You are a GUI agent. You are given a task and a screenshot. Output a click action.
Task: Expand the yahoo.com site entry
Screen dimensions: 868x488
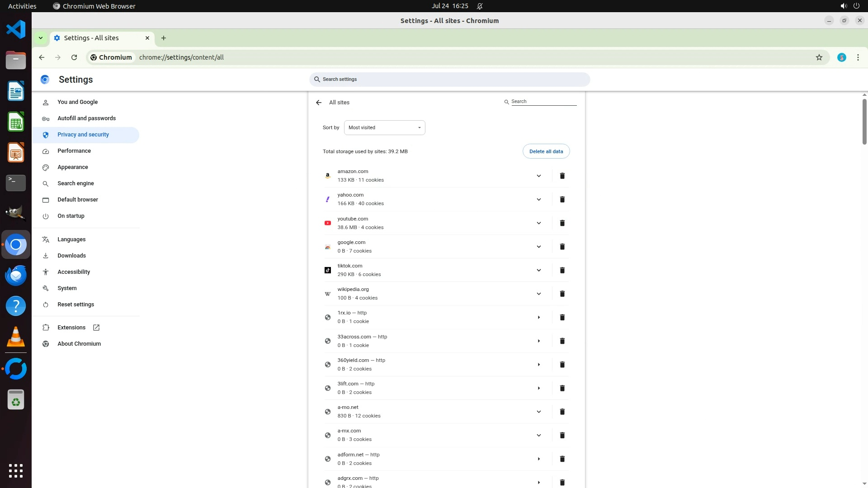point(538,199)
